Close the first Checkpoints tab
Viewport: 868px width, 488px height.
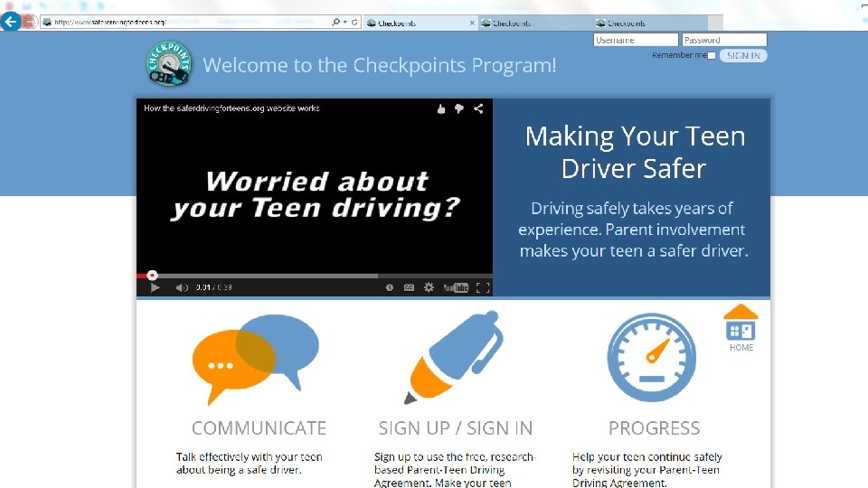point(472,23)
